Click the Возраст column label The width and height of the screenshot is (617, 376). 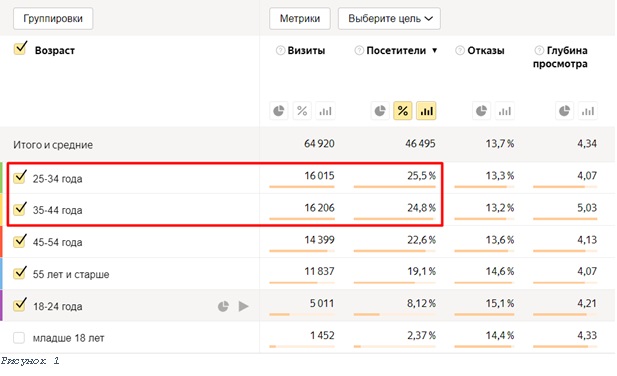tap(55, 50)
